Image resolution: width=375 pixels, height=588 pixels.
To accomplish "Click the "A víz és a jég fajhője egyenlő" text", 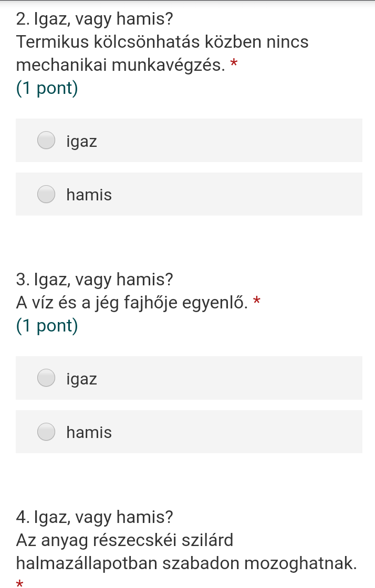I will pyautogui.click(x=132, y=303).
